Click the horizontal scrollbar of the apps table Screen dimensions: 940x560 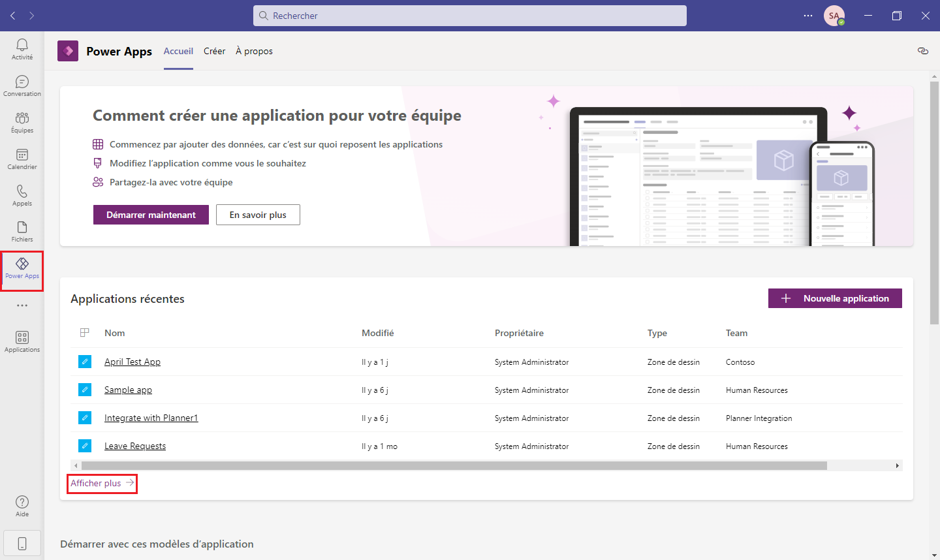(x=454, y=465)
